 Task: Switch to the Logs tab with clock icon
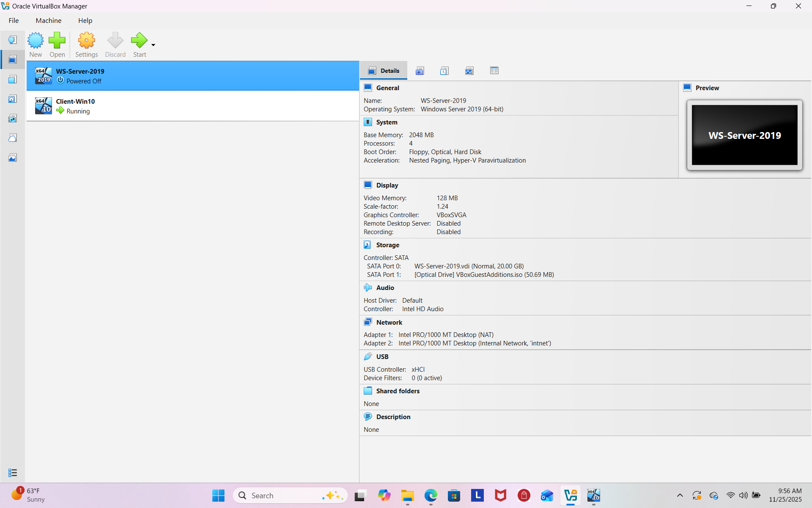pyautogui.click(x=444, y=71)
